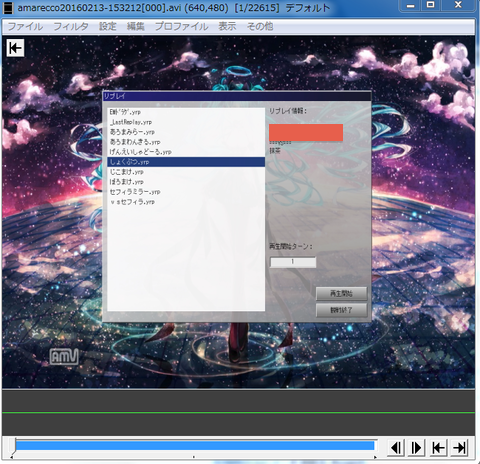The height and width of the screenshot is (464, 480).
Task: Select あろまみらー.yrp in the list
Action: click(186, 132)
